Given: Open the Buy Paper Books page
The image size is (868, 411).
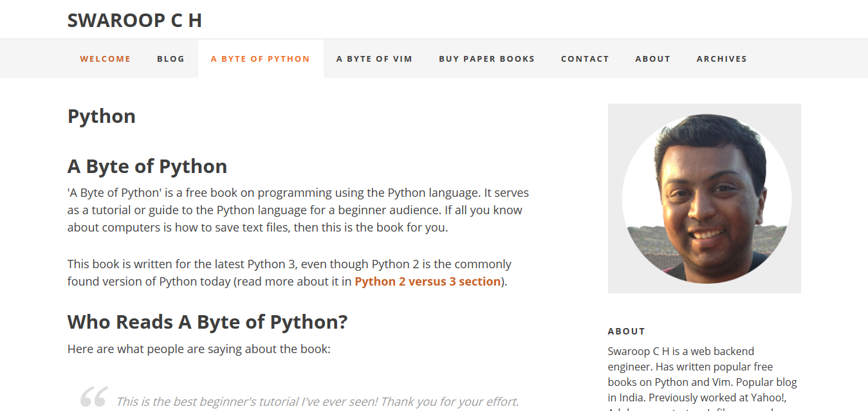Looking at the screenshot, I should click(486, 58).
